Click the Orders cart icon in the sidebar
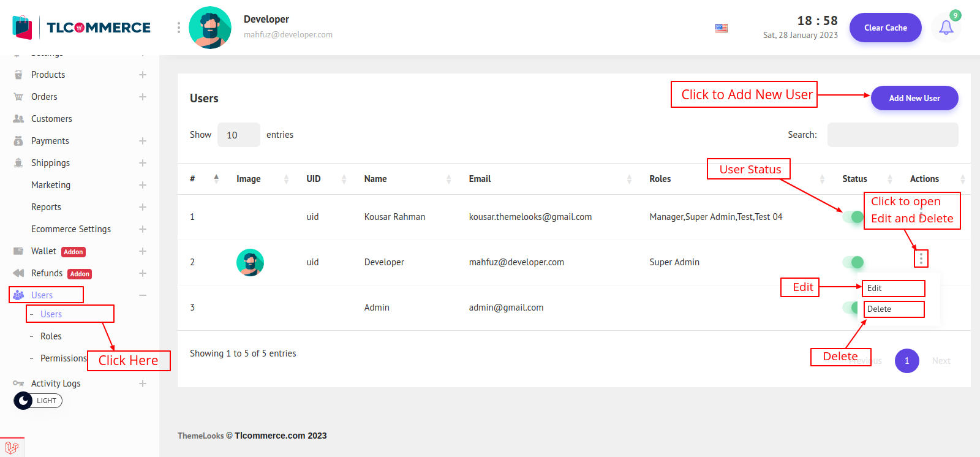 click(x=18, y=97)
